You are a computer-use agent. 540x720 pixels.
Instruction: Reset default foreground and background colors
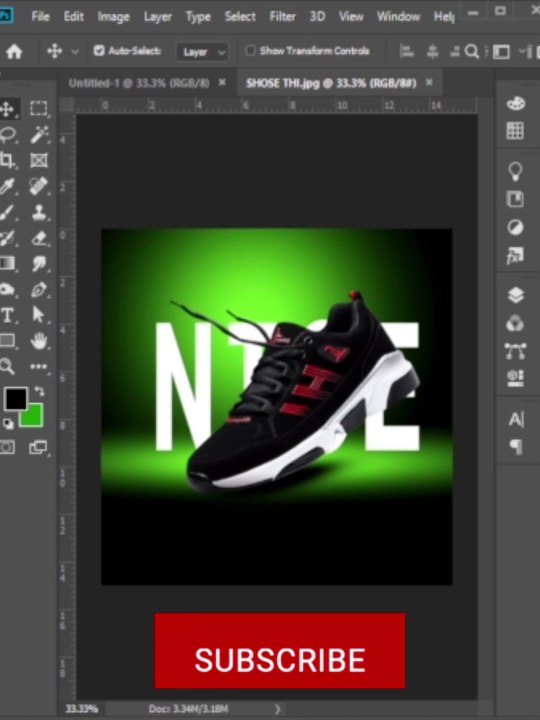(x=8, y=423)
